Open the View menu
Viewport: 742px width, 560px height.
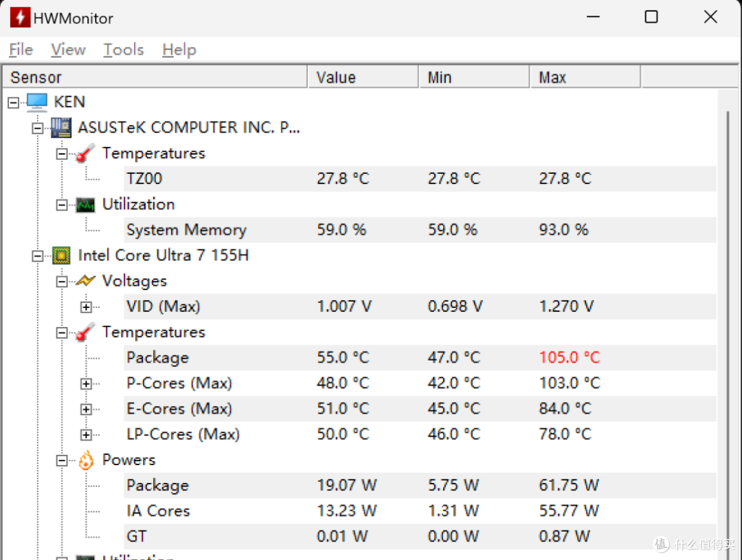click(x=68, y=49)
